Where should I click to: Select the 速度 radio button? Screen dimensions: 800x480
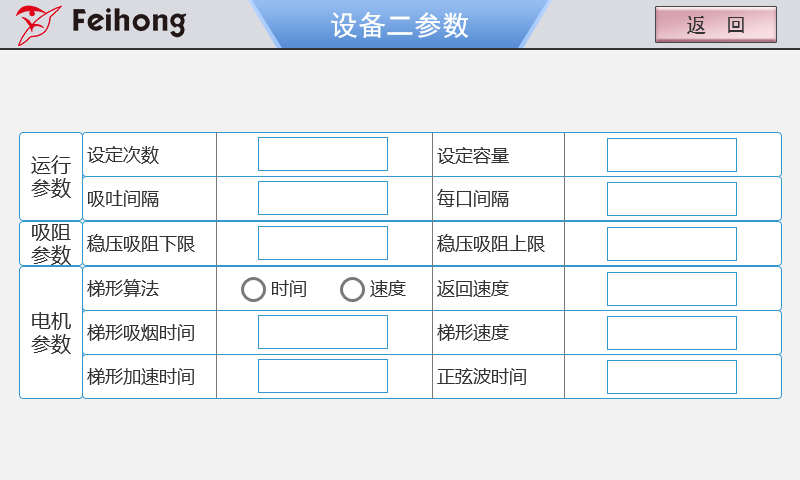(352, 289)
